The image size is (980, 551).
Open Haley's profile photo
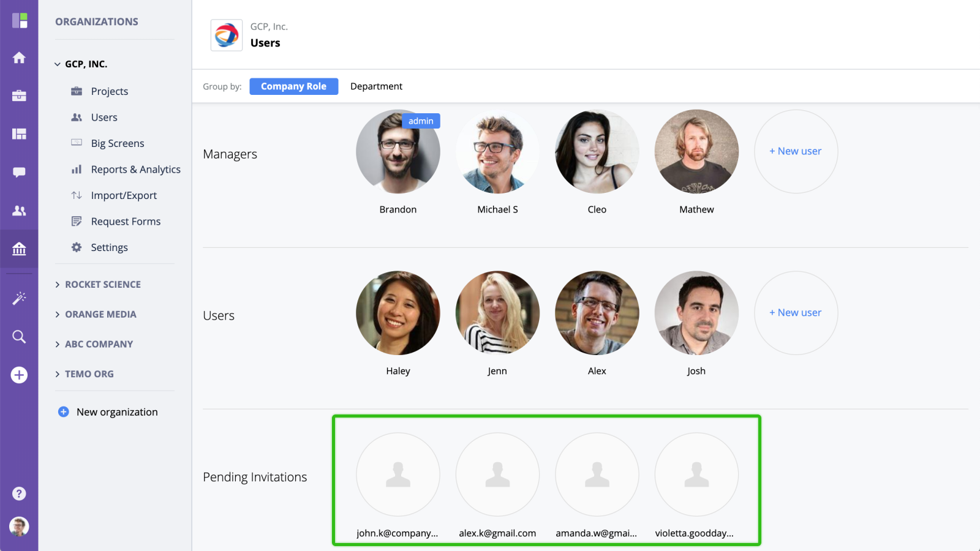click(398, 313)
